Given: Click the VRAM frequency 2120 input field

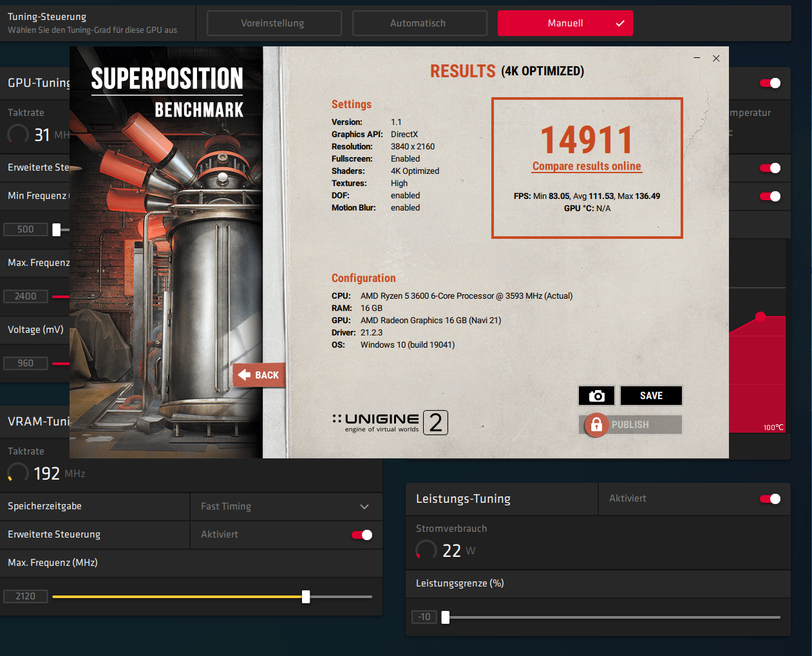Looking at the screenshot, I should (x=26, y=597).
